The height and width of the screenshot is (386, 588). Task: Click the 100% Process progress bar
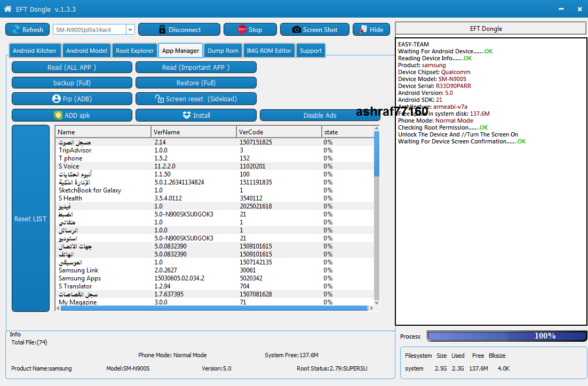[506, 336]
